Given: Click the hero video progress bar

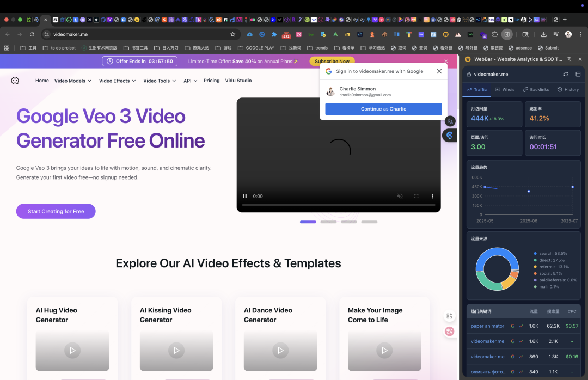Looking at the screenshot, I should click(339, 205).
